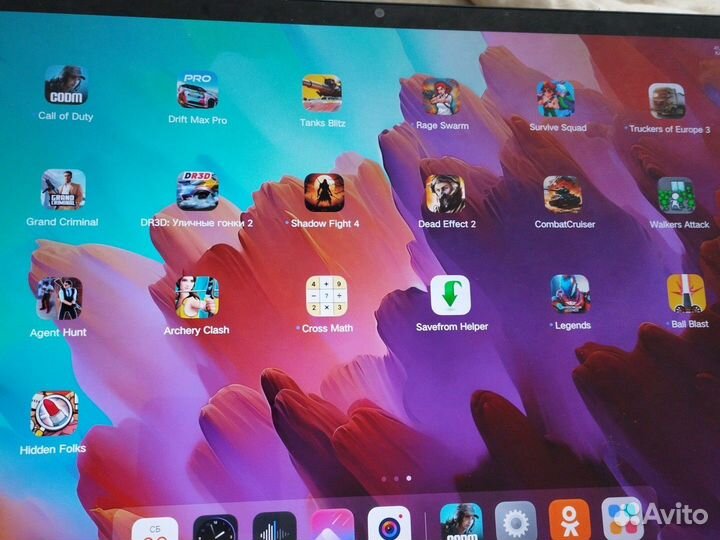Open the Cross Math puzzle app
720x540 pixels.
pyautogui.click(x=326, y=296)
